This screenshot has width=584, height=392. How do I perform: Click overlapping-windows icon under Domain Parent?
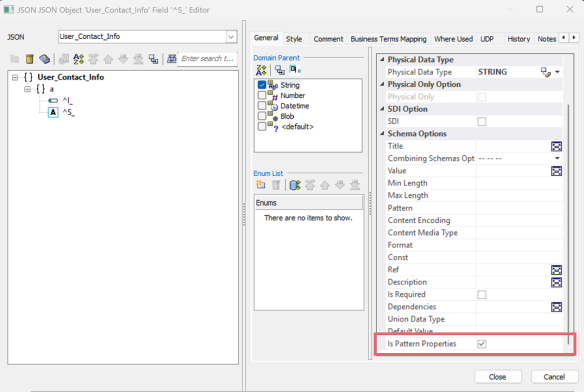click(x=280, y=70)
